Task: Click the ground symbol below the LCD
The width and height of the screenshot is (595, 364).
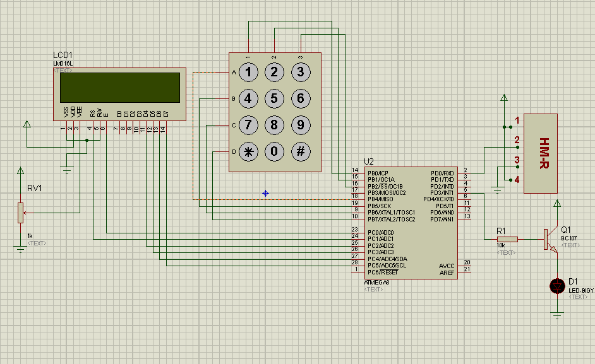Action: click(x=66, y=169)
